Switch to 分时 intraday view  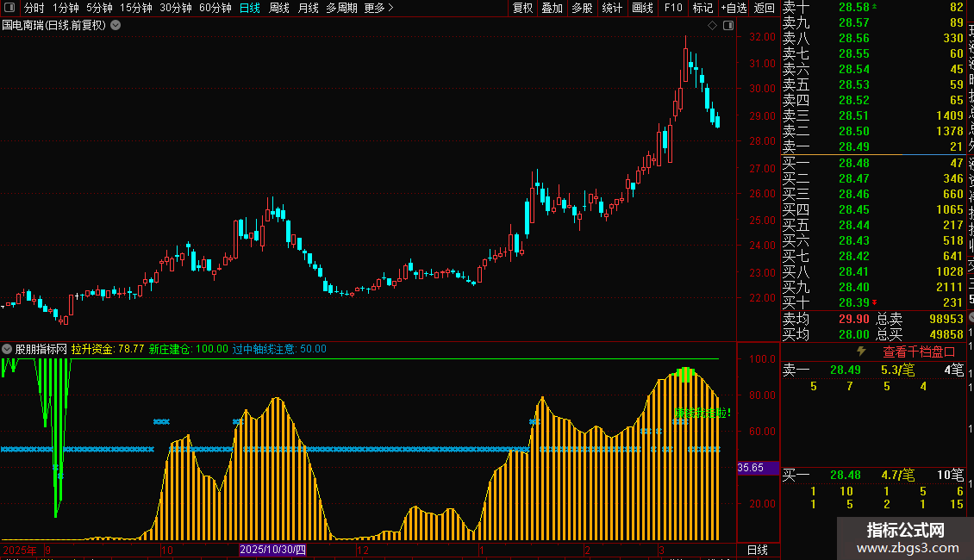point(34,8)
